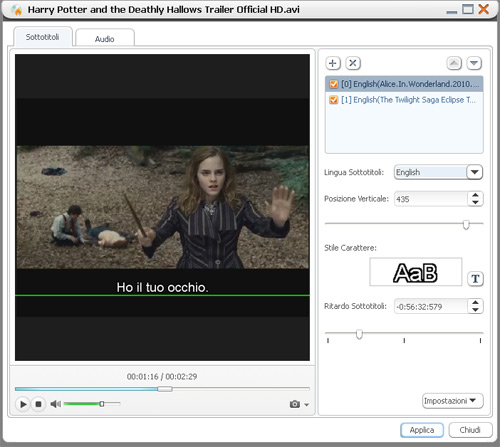The height and width of the screenshot is (447, 500).
Task: Move subtitle down in the list
Action: point(474,63)
